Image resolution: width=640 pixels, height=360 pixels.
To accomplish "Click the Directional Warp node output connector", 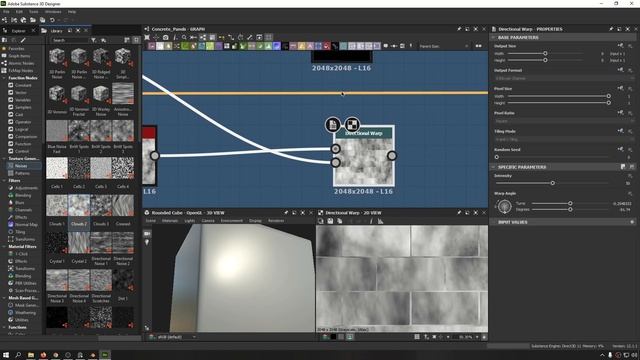I will pos(392,156).
